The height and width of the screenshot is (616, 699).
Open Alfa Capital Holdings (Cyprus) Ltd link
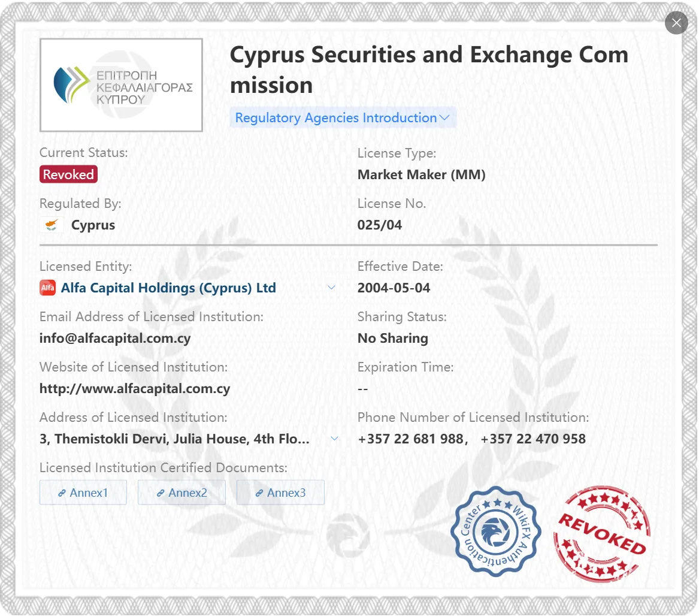click(168, 288)
